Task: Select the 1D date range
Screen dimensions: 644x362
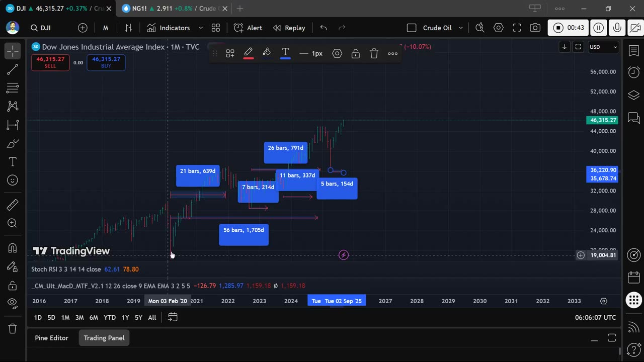Action: (x=38, y=317)
